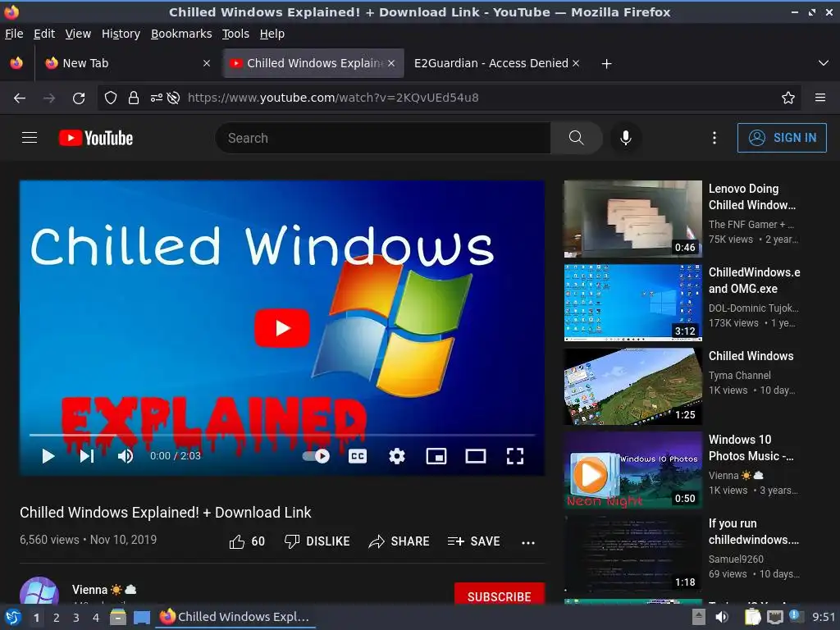Click the DISLIKE button
The width and height of the screenshot is (840, 630).
[317, 541]
